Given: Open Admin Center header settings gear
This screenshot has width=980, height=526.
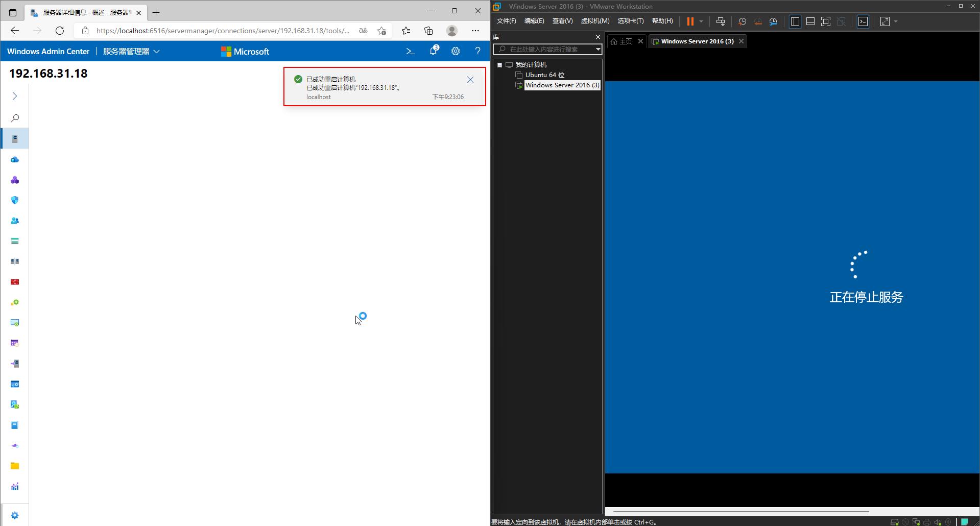Looking at the screenshot, I should pos(456,51).
